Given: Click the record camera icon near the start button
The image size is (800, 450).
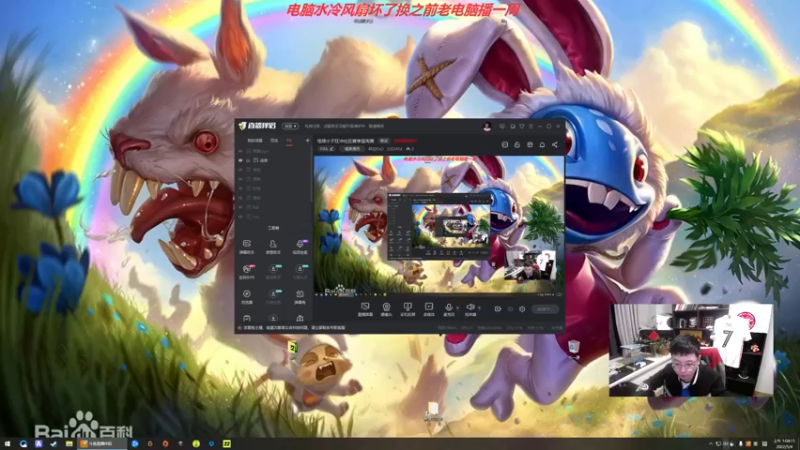Looking at the screenshot, I should [498, 309].
